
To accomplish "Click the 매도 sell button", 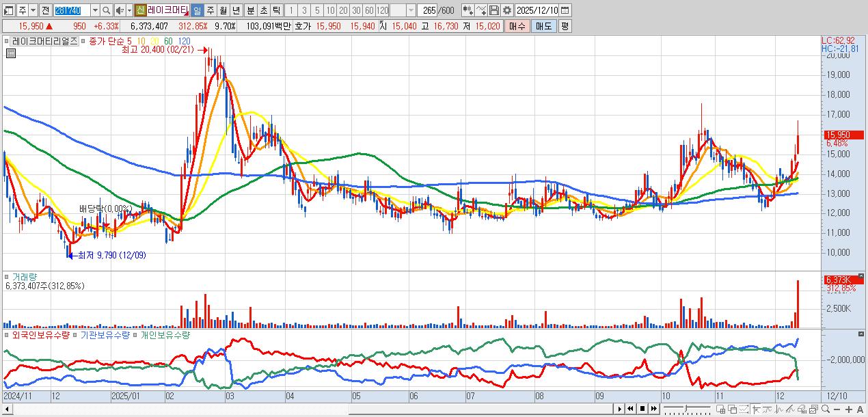I will (543, 26).
